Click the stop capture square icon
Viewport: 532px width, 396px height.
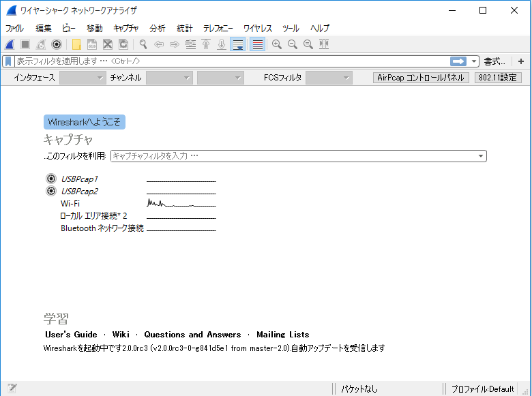pyautogui.click(x=25, y=44)
